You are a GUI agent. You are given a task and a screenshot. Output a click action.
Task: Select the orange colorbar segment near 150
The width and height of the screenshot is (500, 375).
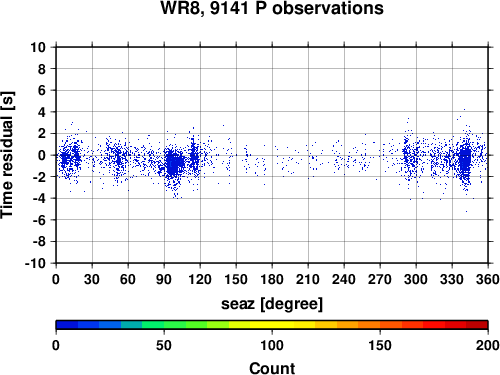click(380, 325)
